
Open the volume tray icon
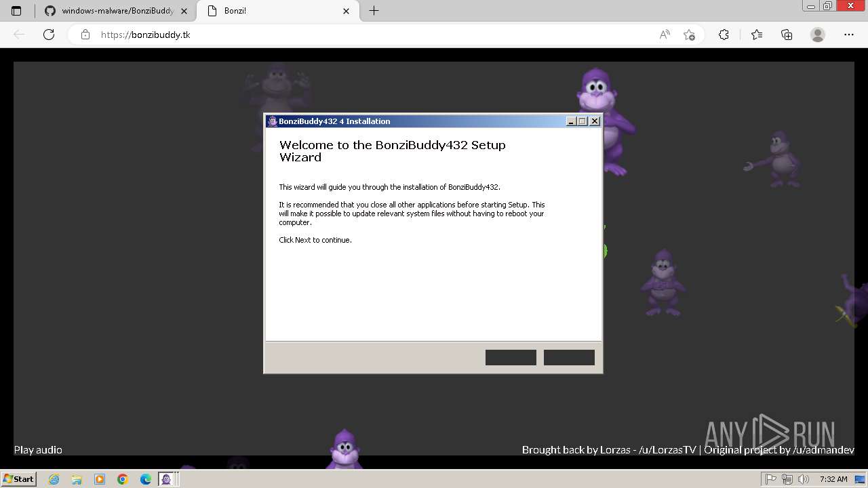click(x=804, y=479)
